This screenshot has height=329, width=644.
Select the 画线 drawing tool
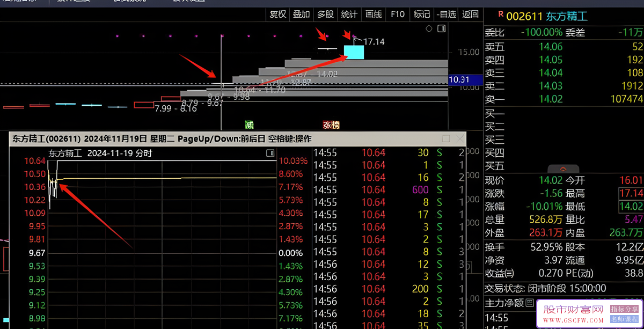click(x=374, y=14)
